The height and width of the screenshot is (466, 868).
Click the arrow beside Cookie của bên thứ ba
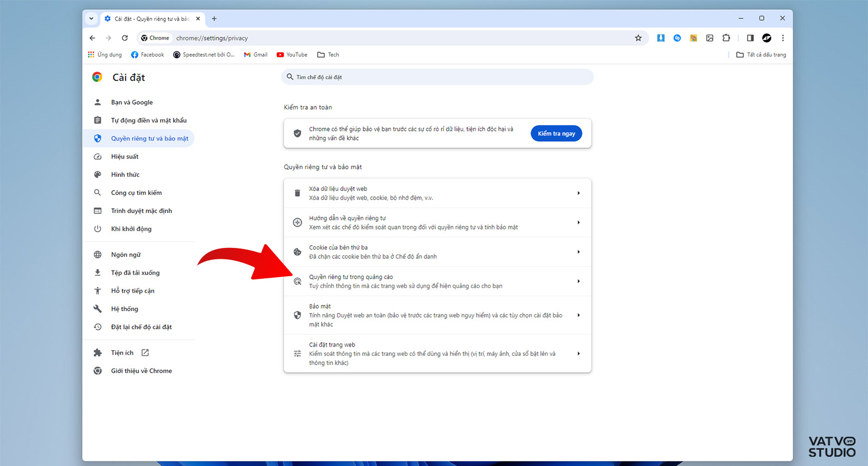[x=579, y=252]
